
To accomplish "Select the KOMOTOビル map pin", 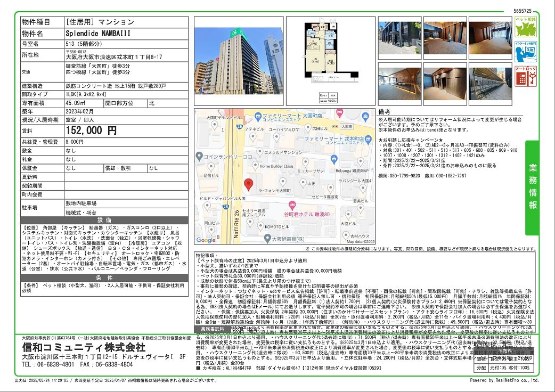I will [260, 226].
